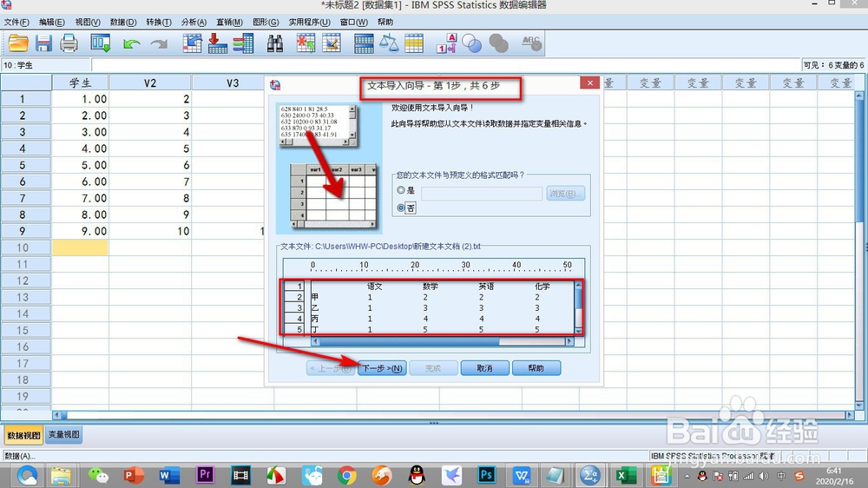Open Go to case icon
The width and height of the screenshot is (868, 488).
tap(192, 43)
